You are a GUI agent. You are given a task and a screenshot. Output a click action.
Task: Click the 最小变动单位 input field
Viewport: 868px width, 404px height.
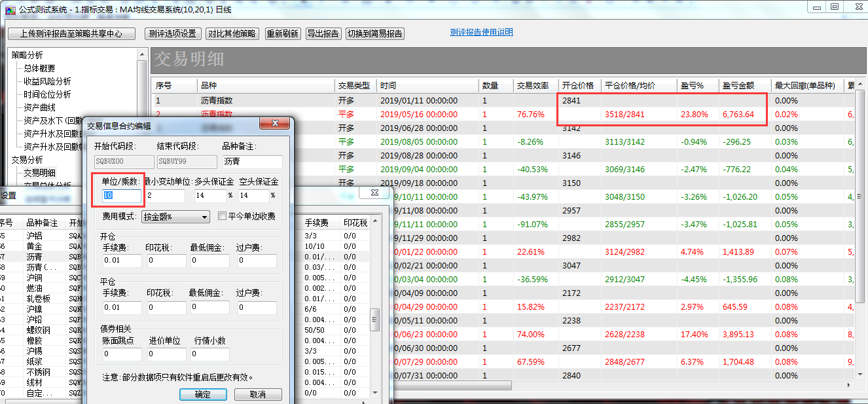coord(166,196)
